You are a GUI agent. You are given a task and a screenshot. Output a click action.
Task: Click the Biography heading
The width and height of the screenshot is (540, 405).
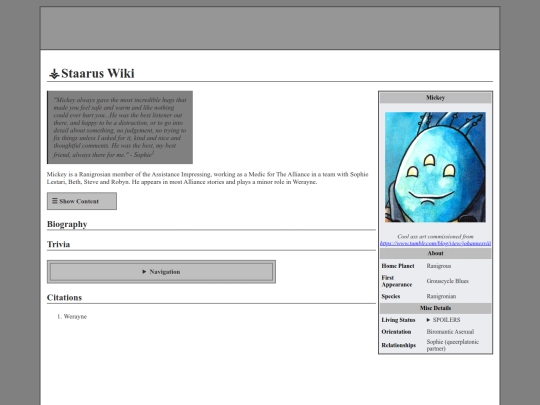67,224
